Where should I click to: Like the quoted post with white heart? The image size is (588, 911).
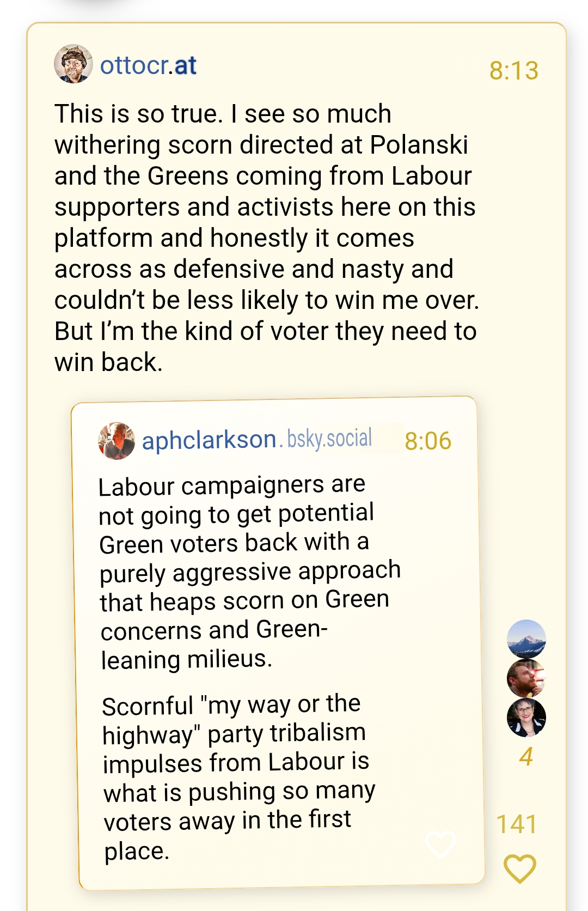440,844
